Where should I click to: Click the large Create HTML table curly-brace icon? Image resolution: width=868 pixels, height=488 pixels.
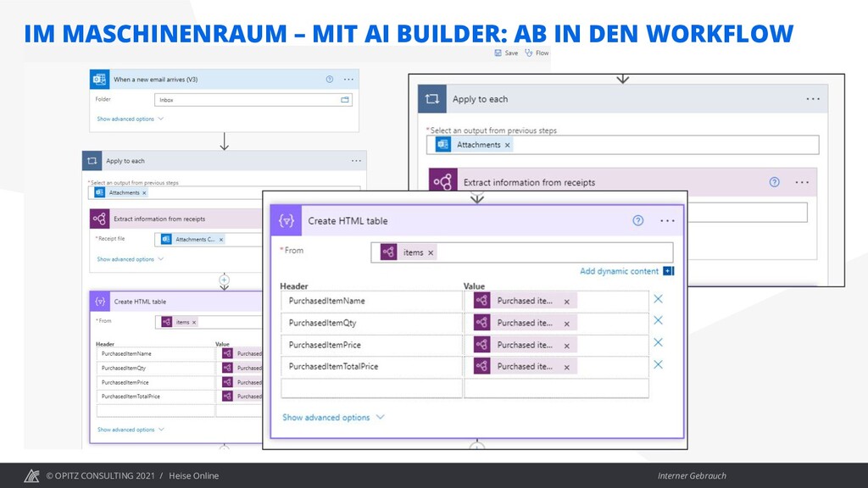tap(287, 221)
